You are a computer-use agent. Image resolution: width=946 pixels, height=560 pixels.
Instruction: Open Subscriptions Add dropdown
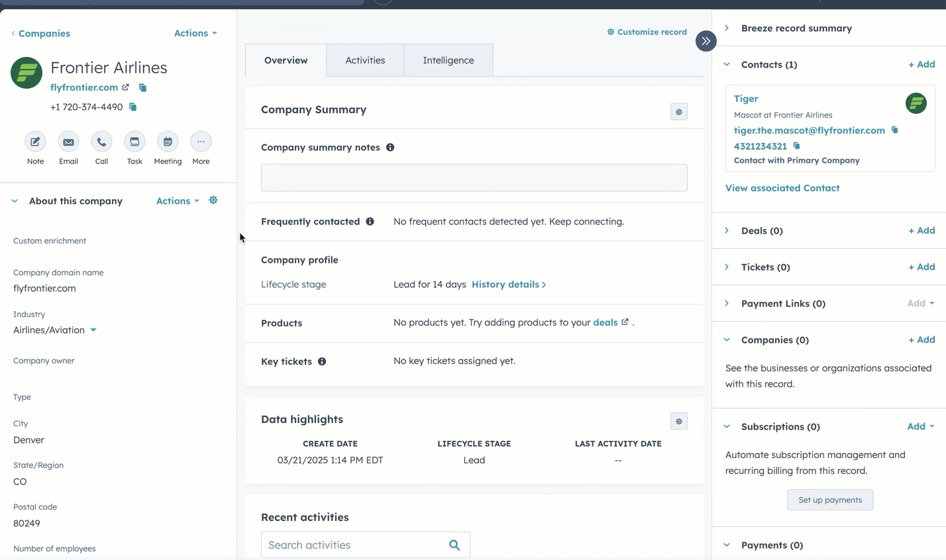tap(921, 426)
